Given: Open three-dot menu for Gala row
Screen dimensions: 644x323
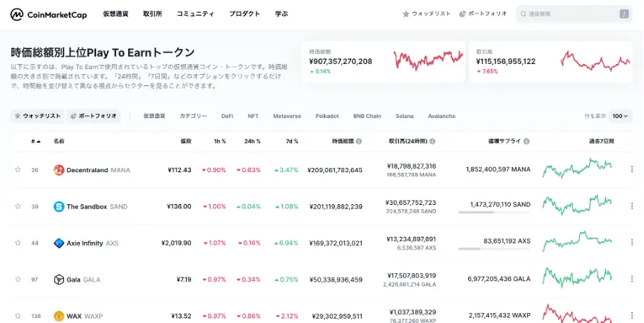Looking at the screenshot, I should [632, 279].
